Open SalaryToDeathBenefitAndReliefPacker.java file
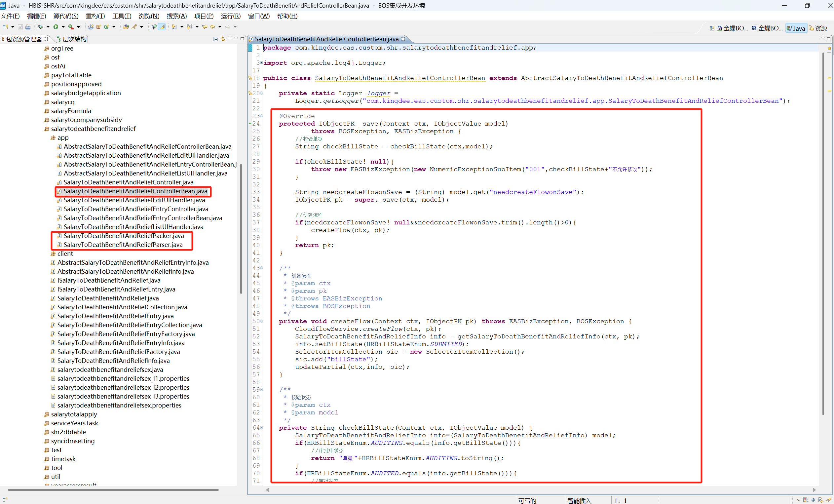Image resolution: width=834 pixels, height=504 pixels. point(124,236)
